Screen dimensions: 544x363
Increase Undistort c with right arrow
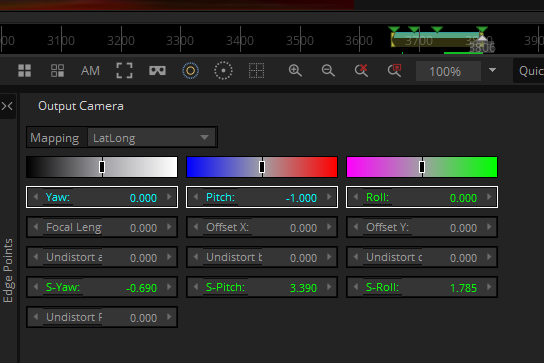[489, 257]
